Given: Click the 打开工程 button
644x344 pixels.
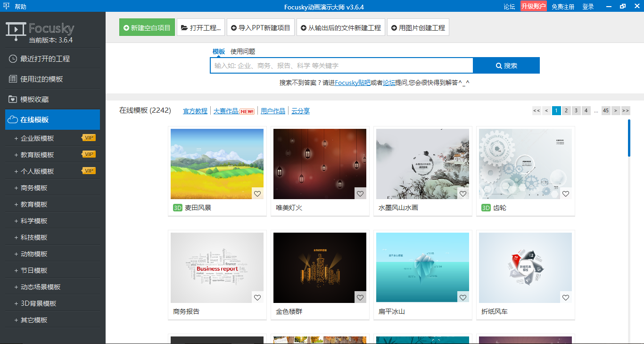Looking at the screenshot, I should 201,27.
